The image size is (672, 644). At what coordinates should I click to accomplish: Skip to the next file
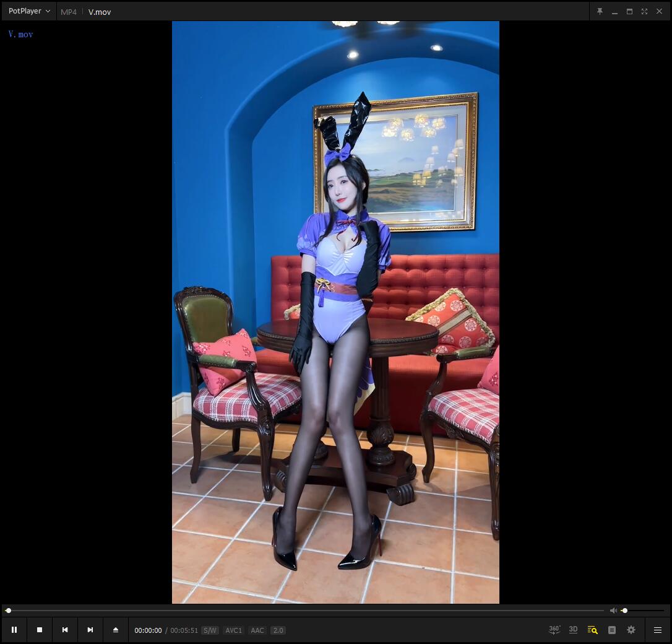coord(90,629)
